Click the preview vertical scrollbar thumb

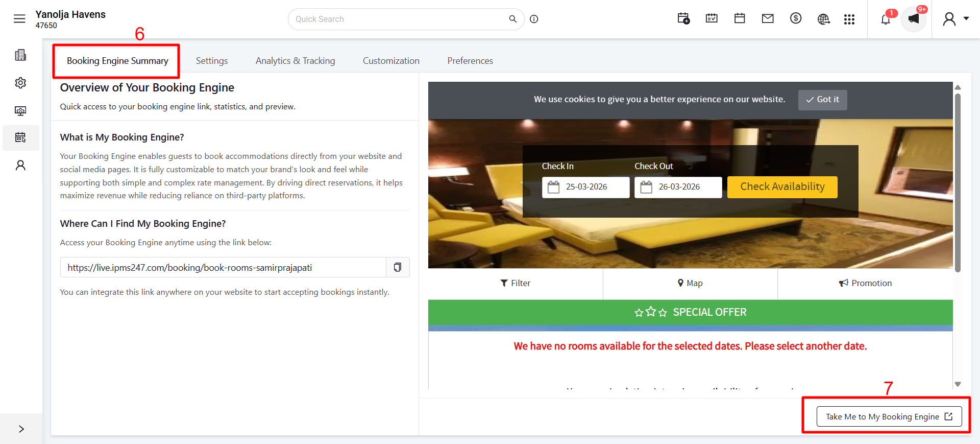(x=958, y=182)
